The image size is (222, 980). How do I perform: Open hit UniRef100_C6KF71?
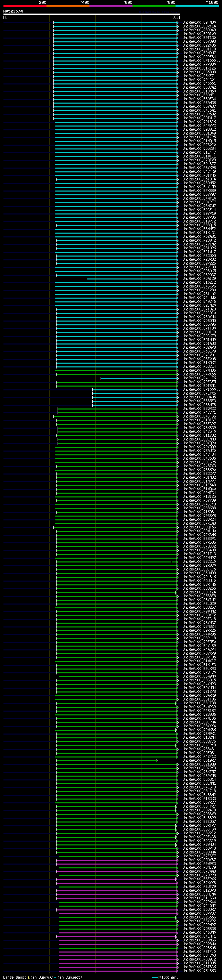tap(199, 76)
